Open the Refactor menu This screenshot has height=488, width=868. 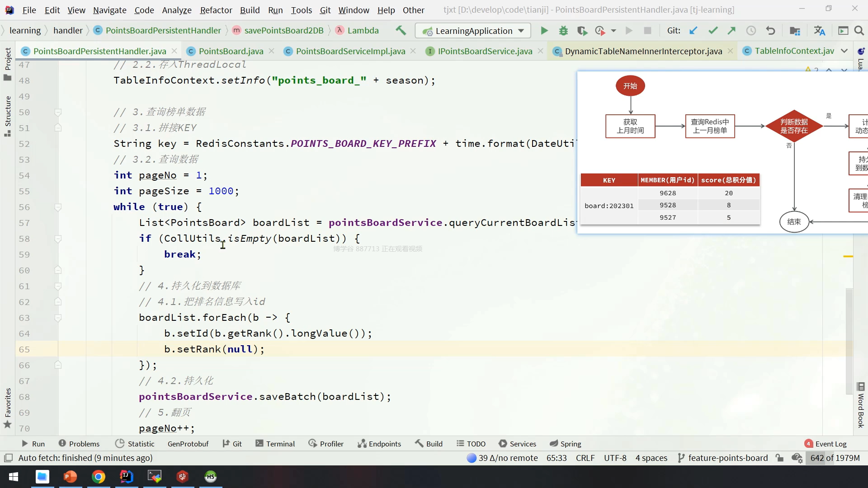(216, 10)
